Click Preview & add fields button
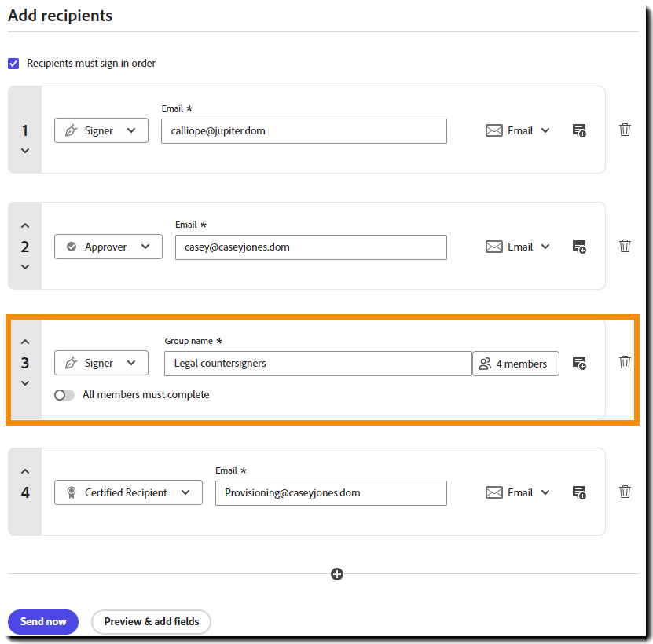This screenshot has width=653, height=644. (151, 621)
